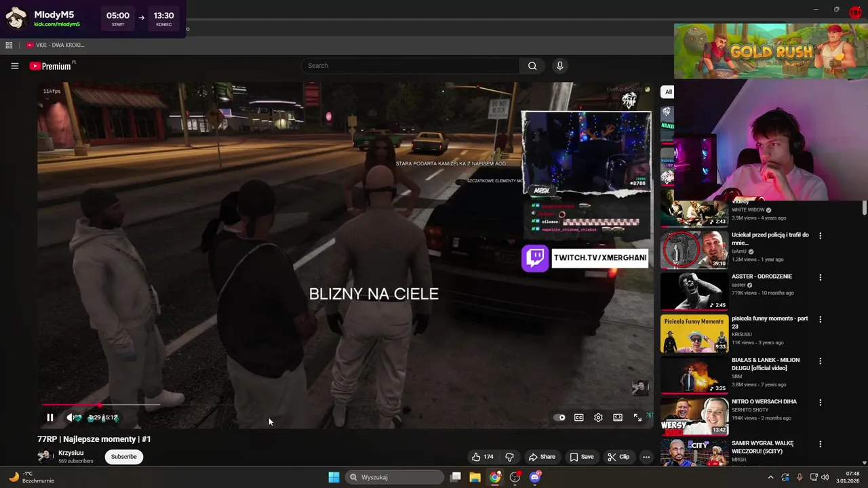
Task: Open Krzysiuu channel avatar
Action: click(x=45, y=457)
